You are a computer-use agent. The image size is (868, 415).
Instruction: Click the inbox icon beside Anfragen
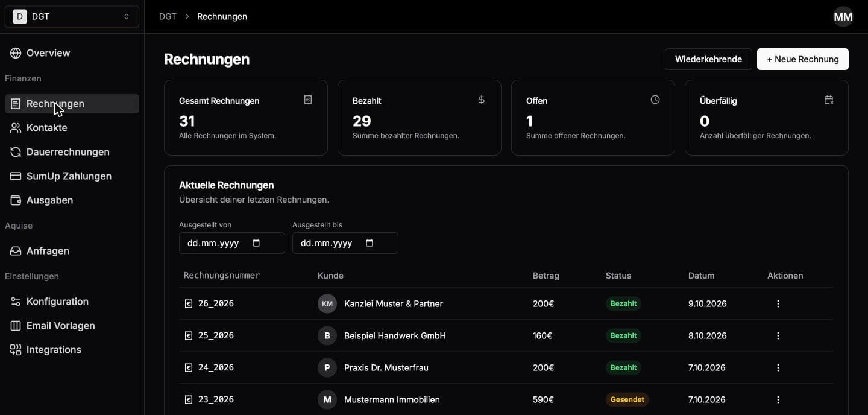16,251
